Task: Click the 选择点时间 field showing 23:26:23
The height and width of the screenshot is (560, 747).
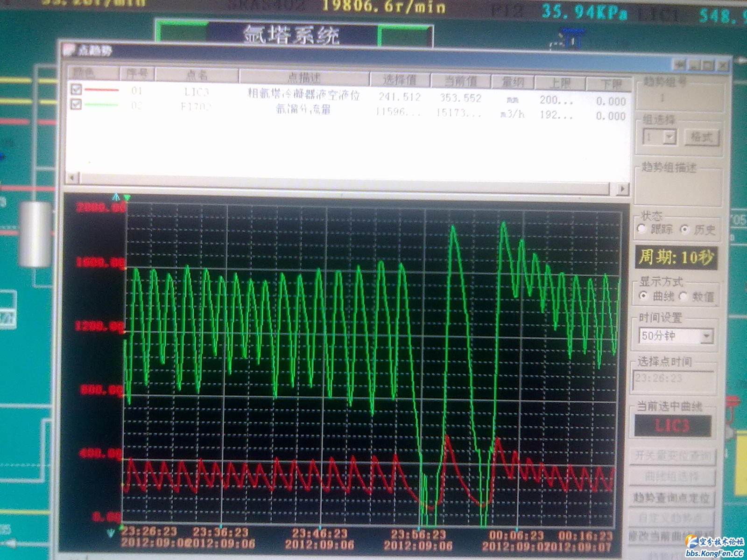Action: pos(674,379)
